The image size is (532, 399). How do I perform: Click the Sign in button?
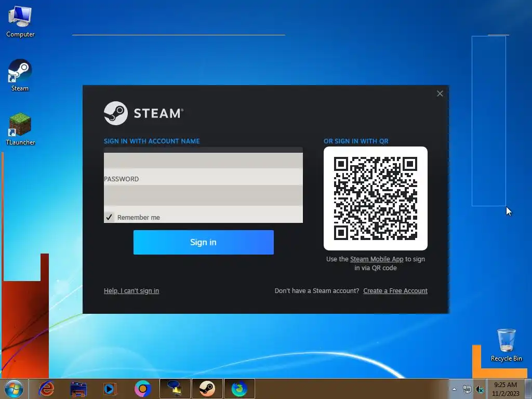pos(204,242)
